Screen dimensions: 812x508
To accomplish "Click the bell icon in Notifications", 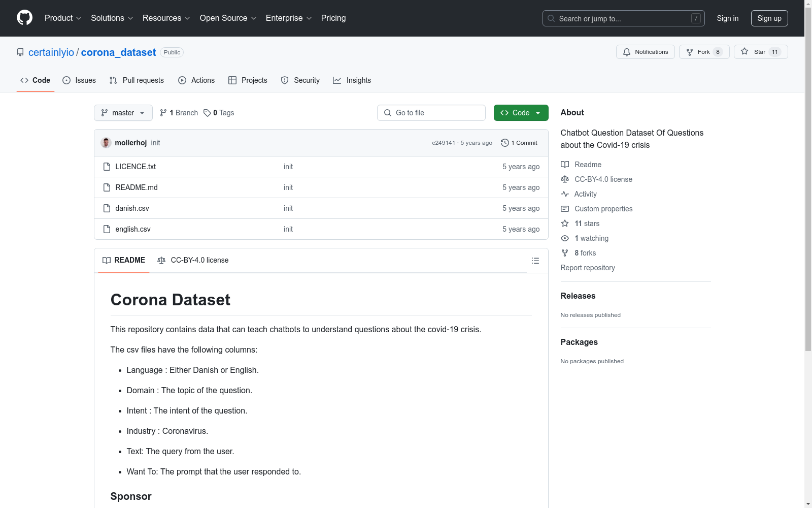I will [627, 52].
